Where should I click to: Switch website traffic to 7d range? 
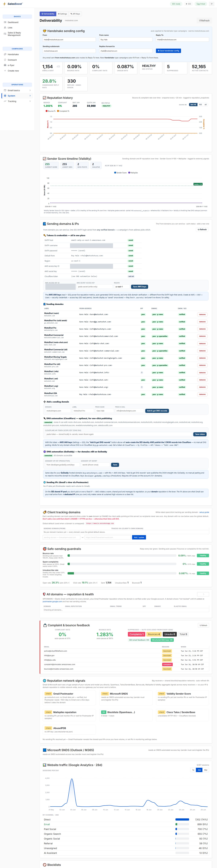coord(193,770)
